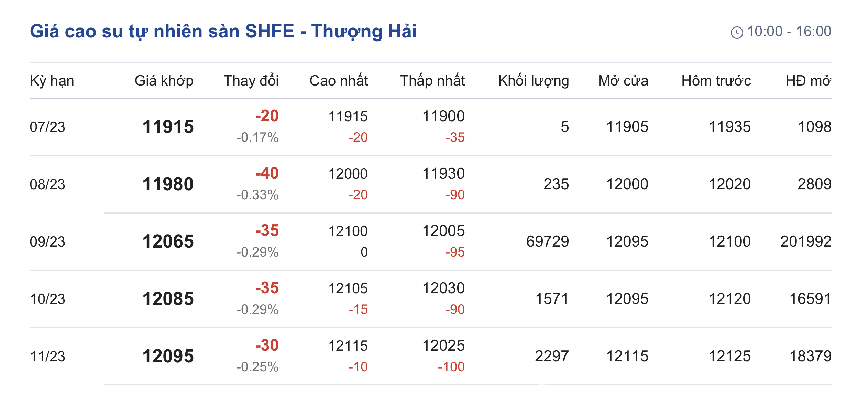Click the 10/23 matched price 12085
The width and height of the screenshot is (868, 396).
168,299
